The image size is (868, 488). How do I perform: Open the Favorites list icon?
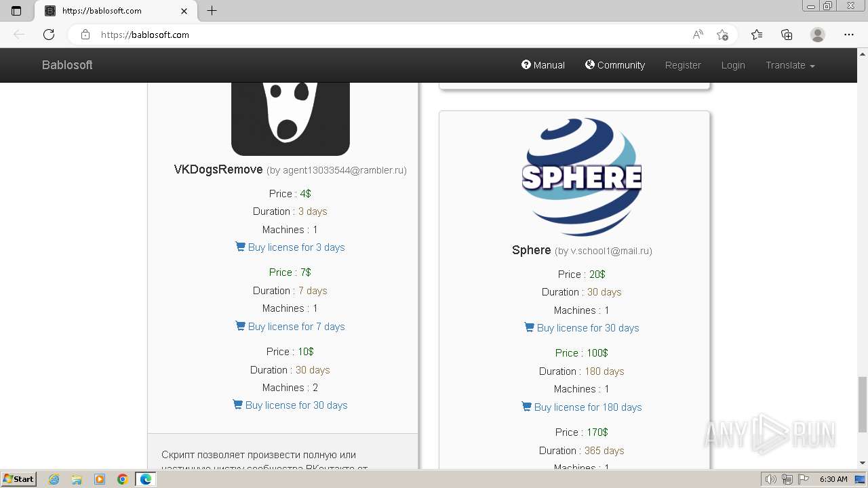pyautogui.click(x=757, y=35)
